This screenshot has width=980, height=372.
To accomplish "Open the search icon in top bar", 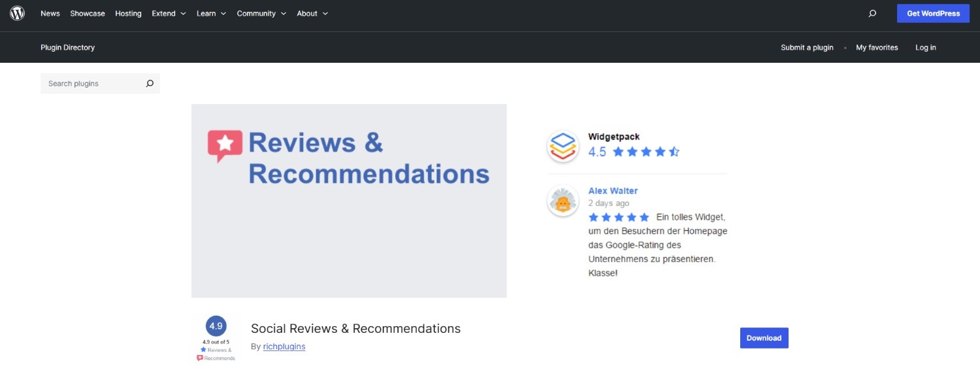I will click(872, 14).
